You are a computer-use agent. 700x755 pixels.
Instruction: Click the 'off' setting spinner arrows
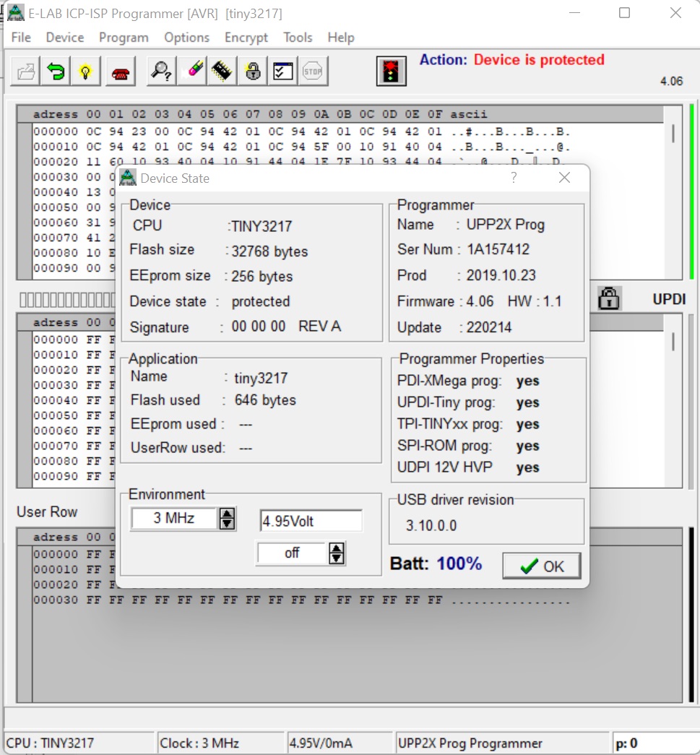tap(337, 553)
